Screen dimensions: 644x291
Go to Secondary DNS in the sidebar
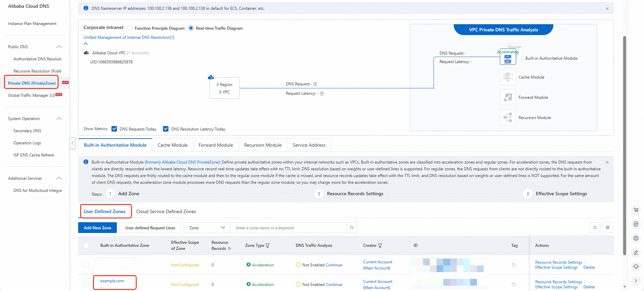[x=27, y=131]
